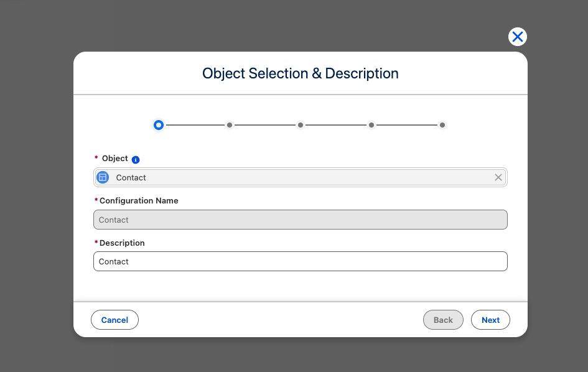Jump to the second progress step dot
The image size is (588, 372).
tap(230, 125)
